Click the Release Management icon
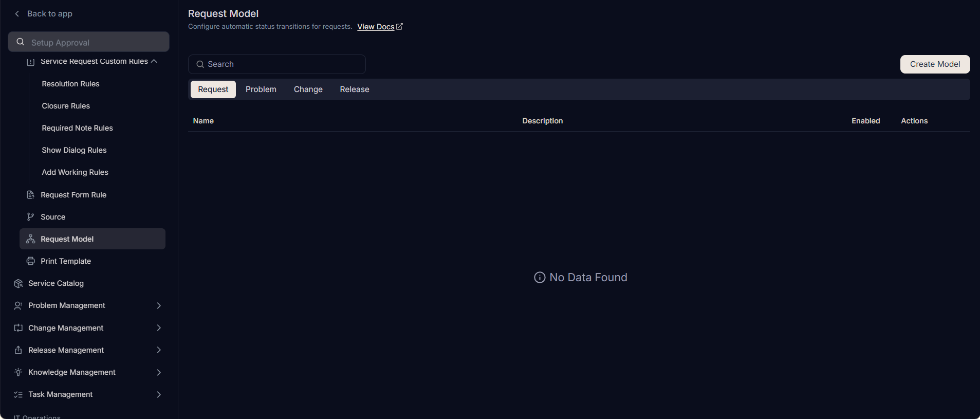Viewport: 980px width, 419px height. coord(18,350)
